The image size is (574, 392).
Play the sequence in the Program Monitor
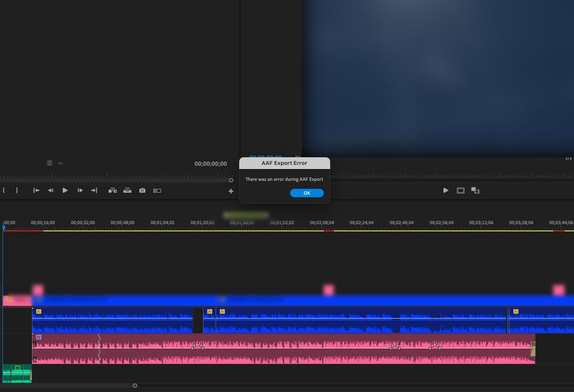(x=446, y=191)
